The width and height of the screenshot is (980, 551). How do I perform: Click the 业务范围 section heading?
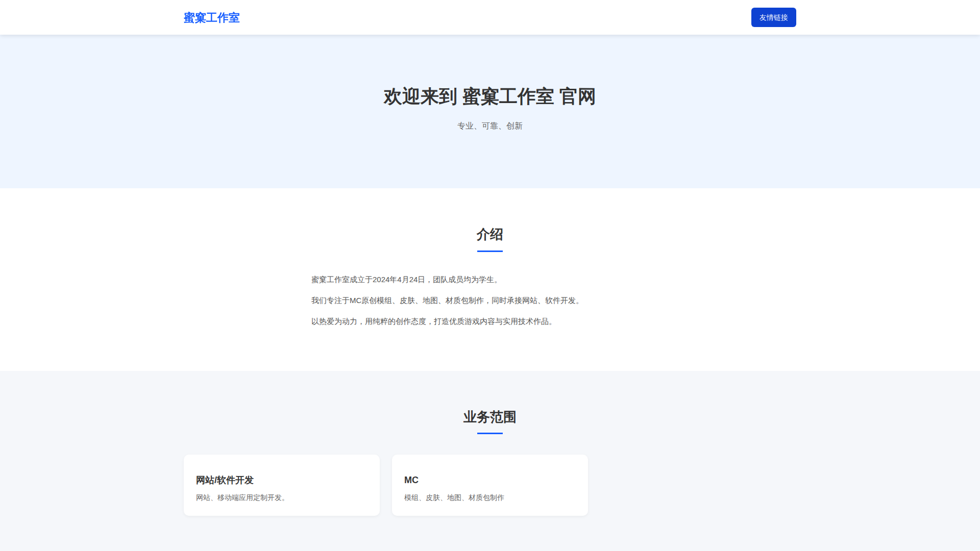[x=489, y=417]
